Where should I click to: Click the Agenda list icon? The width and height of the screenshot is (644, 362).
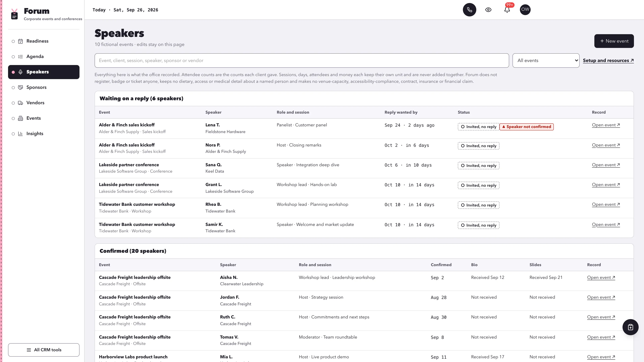[20, 57]
